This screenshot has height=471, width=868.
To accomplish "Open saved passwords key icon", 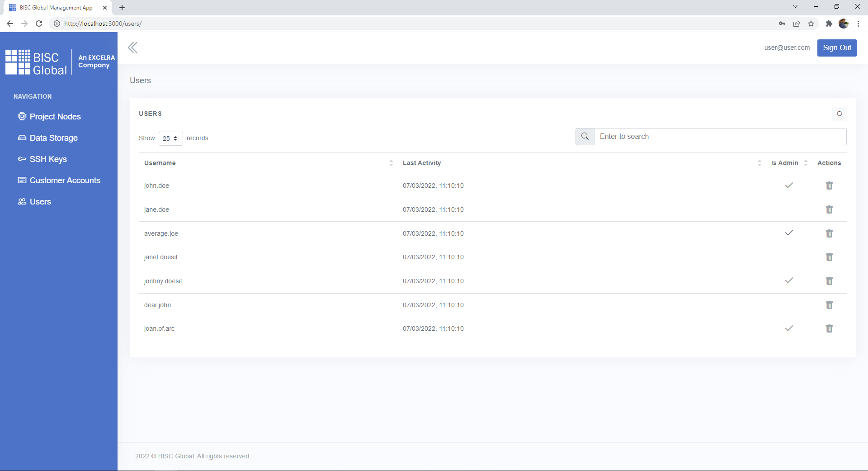I will (782, 24).
